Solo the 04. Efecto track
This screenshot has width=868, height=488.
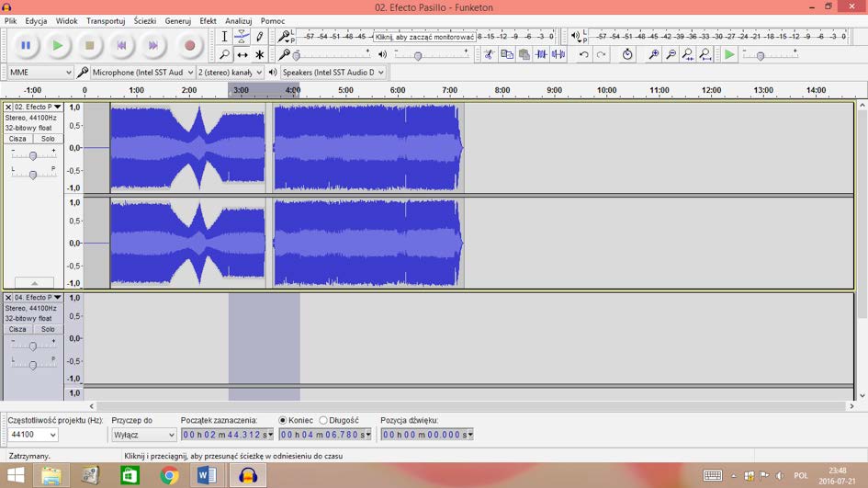pos(48,329)
